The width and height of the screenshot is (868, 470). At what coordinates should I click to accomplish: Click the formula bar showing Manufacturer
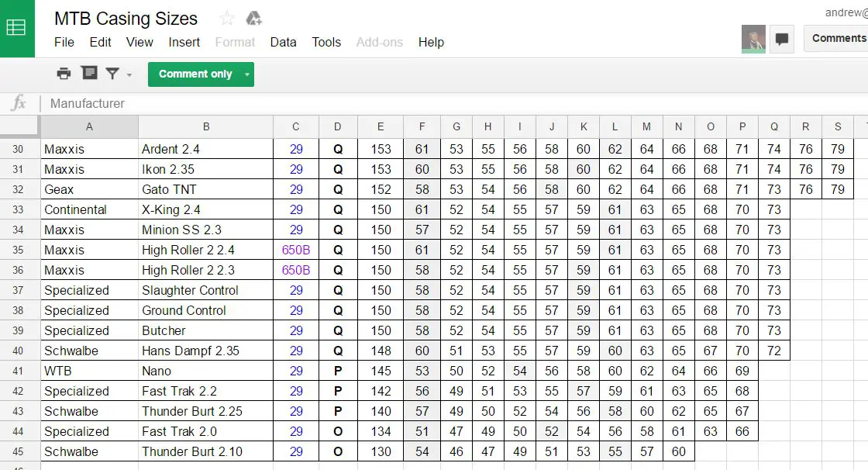454,104
